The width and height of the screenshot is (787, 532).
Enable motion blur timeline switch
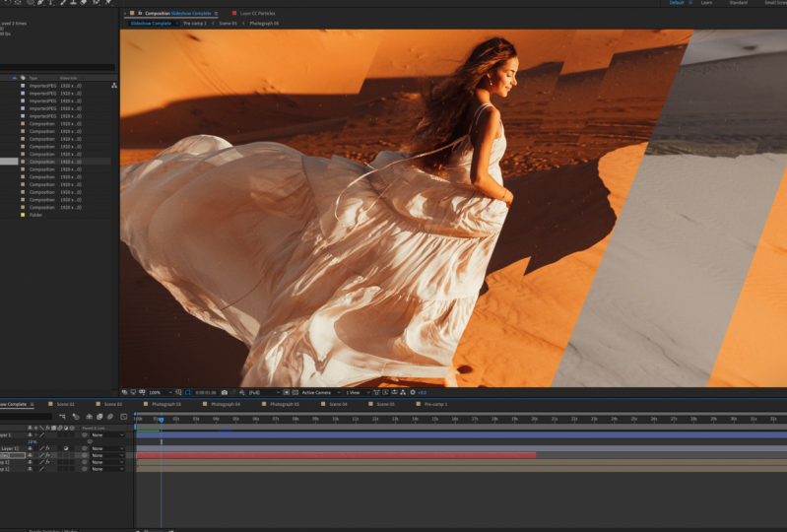[110, 417]
